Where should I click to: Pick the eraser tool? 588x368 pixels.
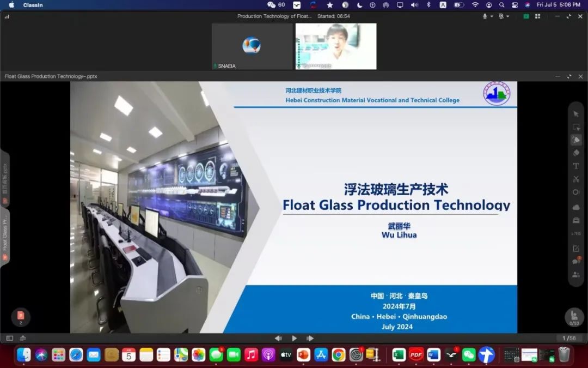576,153
